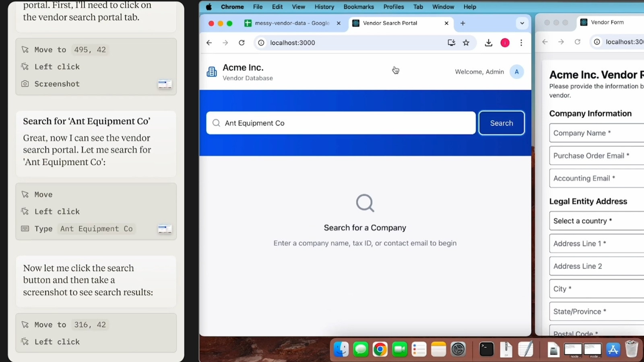This screenshot has width=644, height=362.
Task: Open TextEdit from the Dock
Action: 526,349
